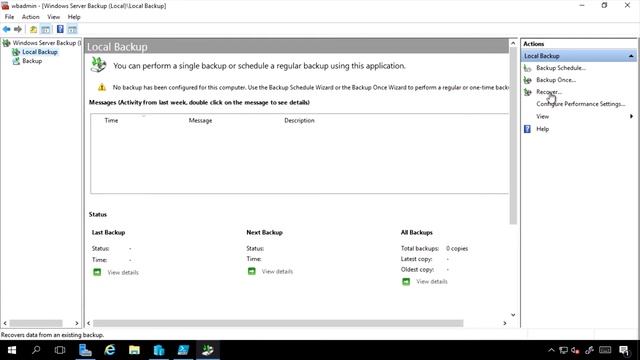Open the Action menu
Screen dimensions: 640x360
click(x=31, y=17)
